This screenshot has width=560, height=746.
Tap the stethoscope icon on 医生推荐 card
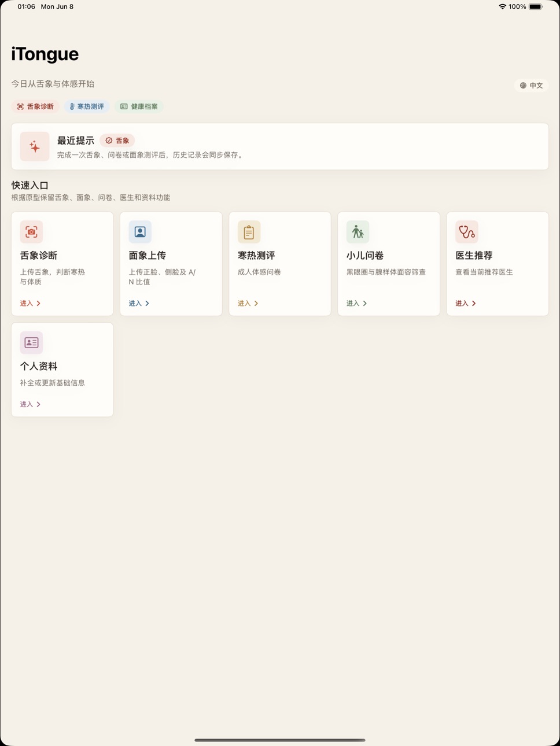[466, 232]
